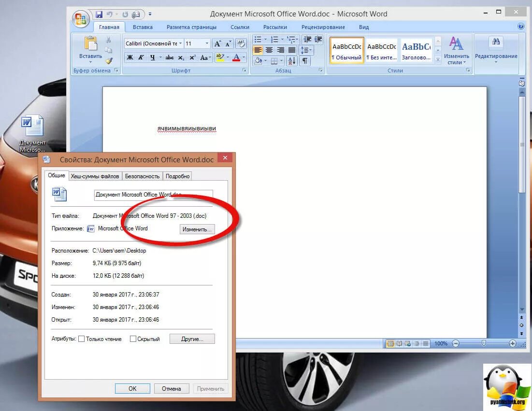Open the Вставка ribbon tab

(x=143, y=27)
